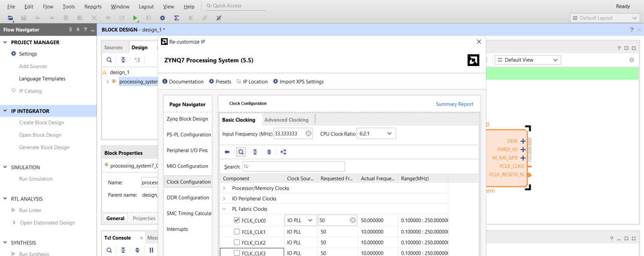Enable the FCLK_CLK2 checkbox
This screenshot has height=256, width=644.
pyautogui.click(x=237, y=242)
